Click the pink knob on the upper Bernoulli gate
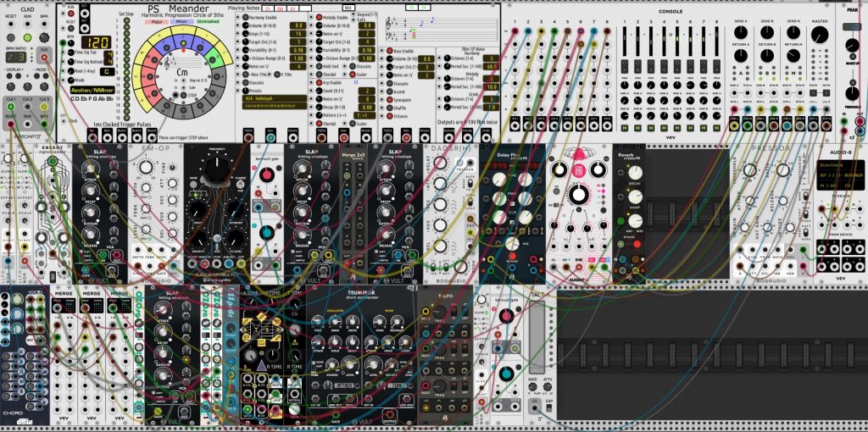The width and height of the screenshot is (868, 432). pos(267,174)
